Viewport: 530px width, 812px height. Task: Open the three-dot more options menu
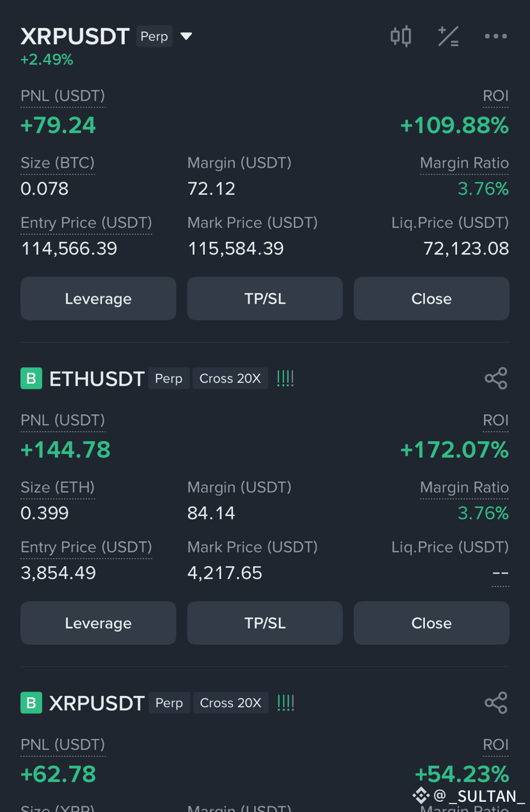495,37
